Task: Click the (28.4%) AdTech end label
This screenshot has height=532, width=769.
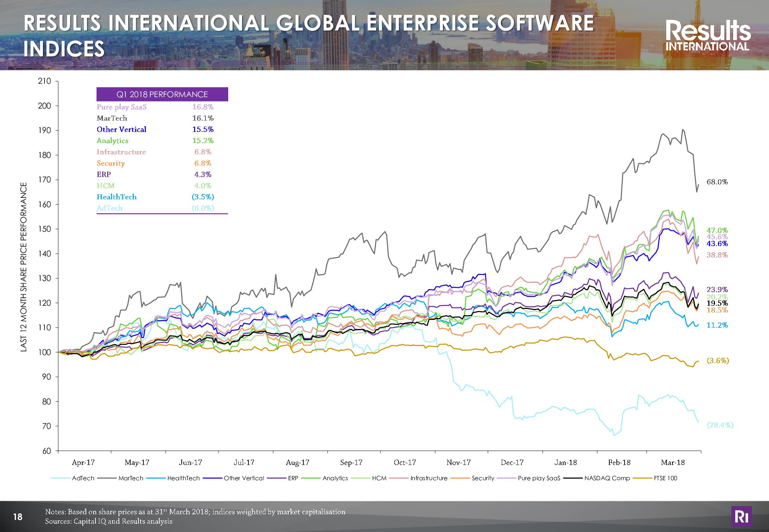Action: coord(720,425)
